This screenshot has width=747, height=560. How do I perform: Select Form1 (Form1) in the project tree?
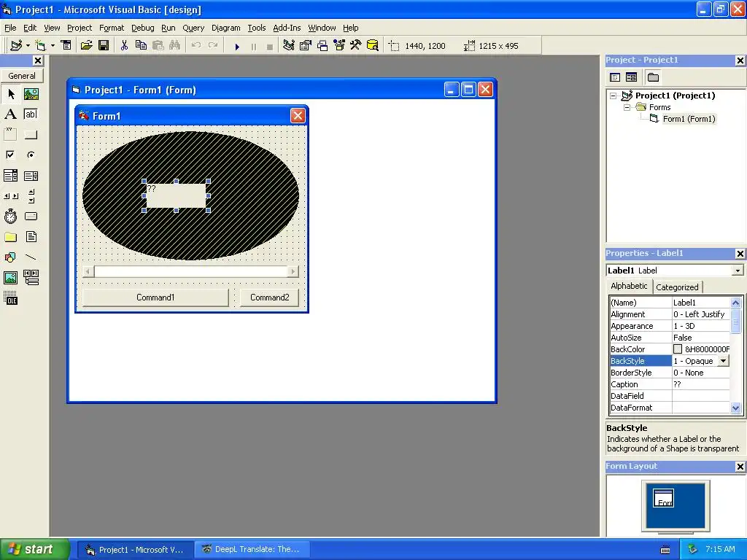point(689,119)
